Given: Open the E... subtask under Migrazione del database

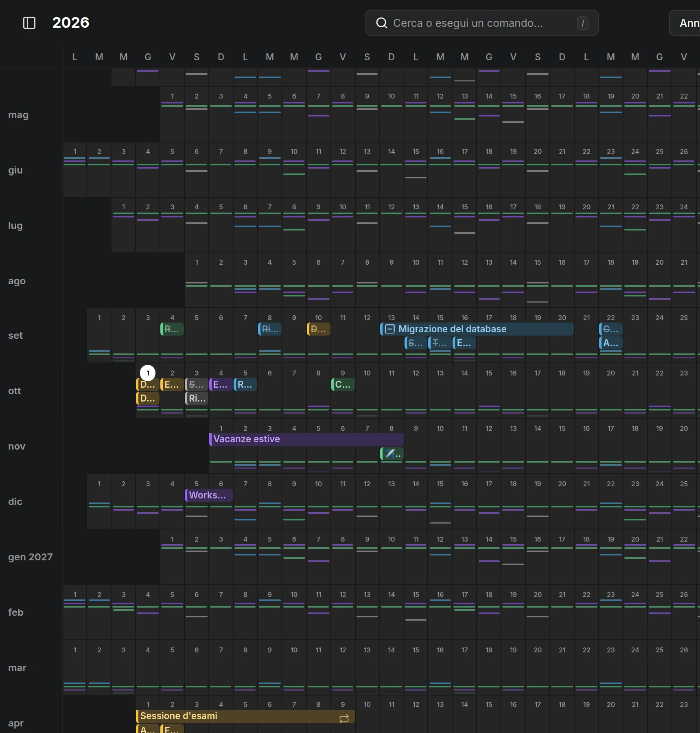Looking at the screenshot, I should click(x=464, y=343).
